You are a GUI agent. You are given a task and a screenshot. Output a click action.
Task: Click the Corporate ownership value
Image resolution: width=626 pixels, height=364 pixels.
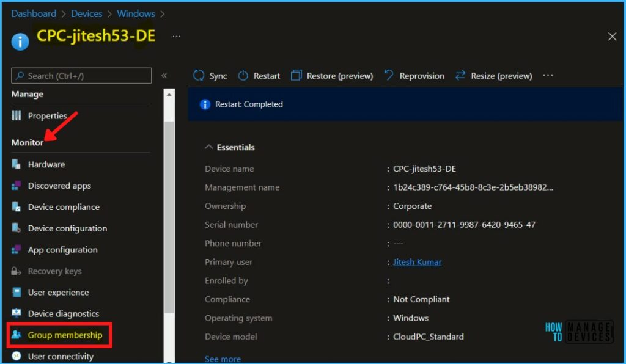[x=413, y=206]
